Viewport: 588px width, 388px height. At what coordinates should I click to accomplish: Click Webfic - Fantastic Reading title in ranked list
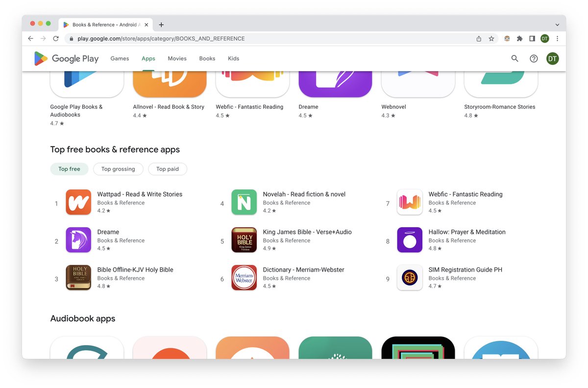(x=465, y=194)
